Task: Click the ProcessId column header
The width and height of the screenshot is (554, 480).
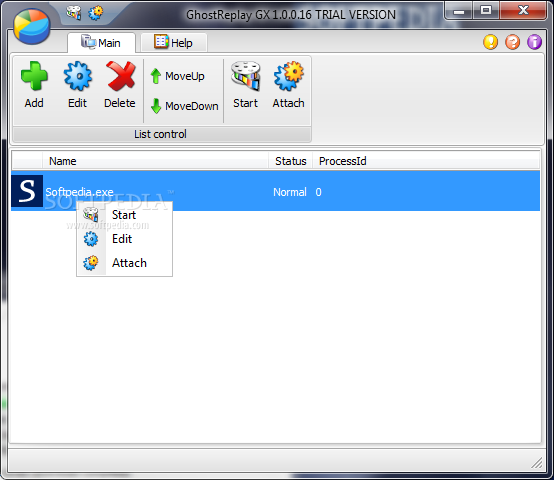Action: pyautogui.click(x=426, y=161)
